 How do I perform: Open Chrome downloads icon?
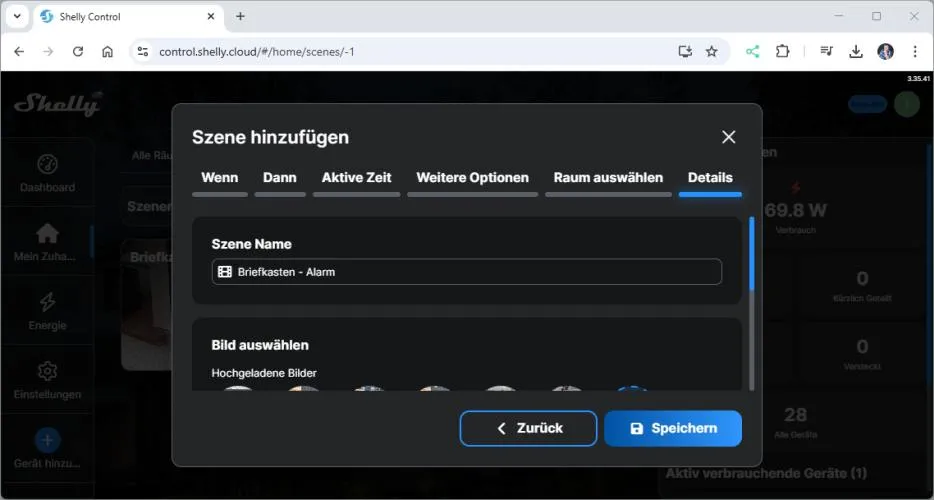point(856,51)
